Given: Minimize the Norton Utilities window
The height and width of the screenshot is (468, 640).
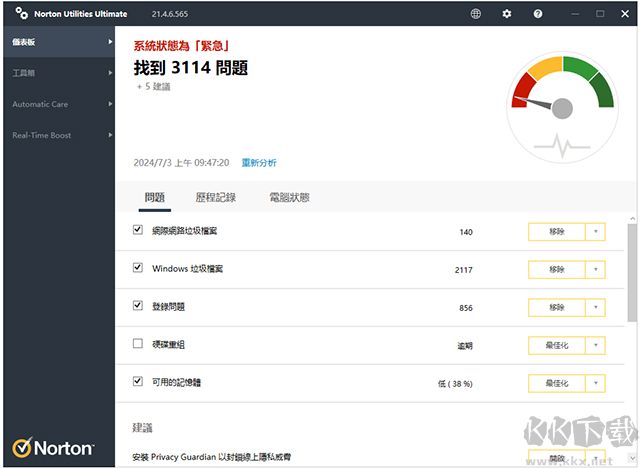Looking at the screenshot, I should coord(573,14).
